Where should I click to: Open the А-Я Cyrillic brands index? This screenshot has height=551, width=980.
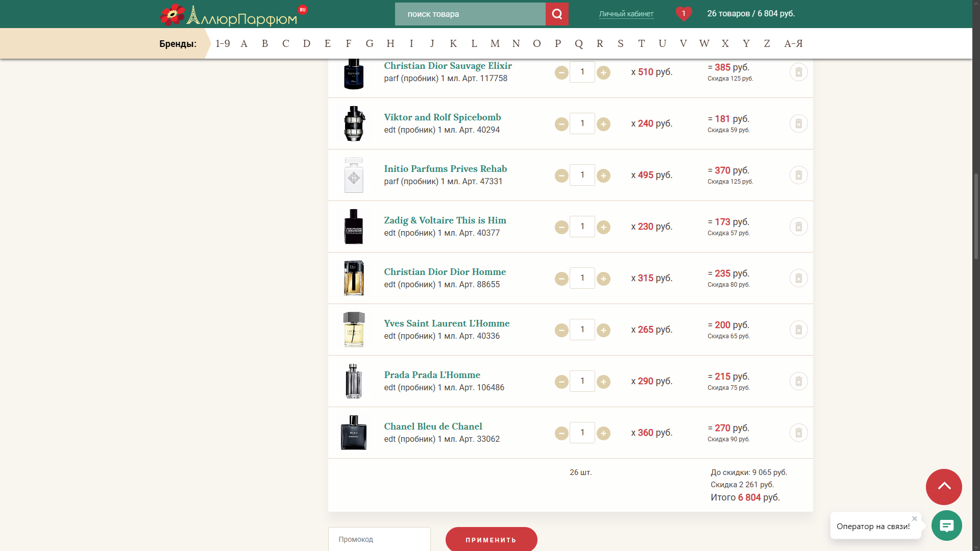[793, 43]
